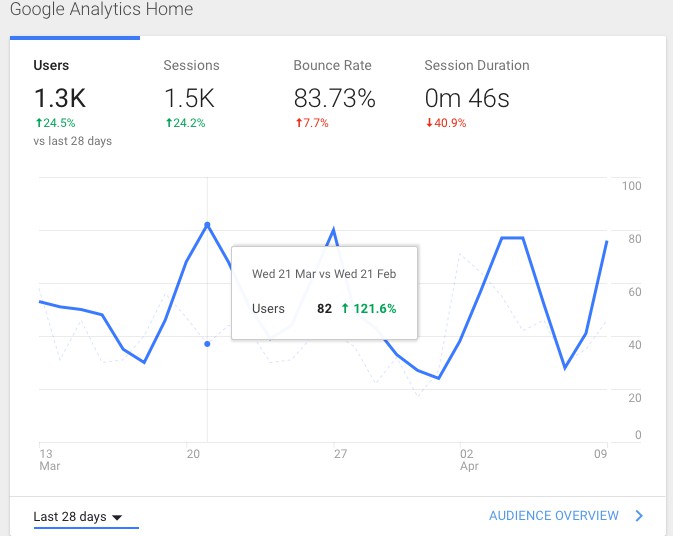Click the tooltip date 'Wed 21 Mar vs Wed 21 Feb'
Screen dimensions: 673x536
pos(324,274)
